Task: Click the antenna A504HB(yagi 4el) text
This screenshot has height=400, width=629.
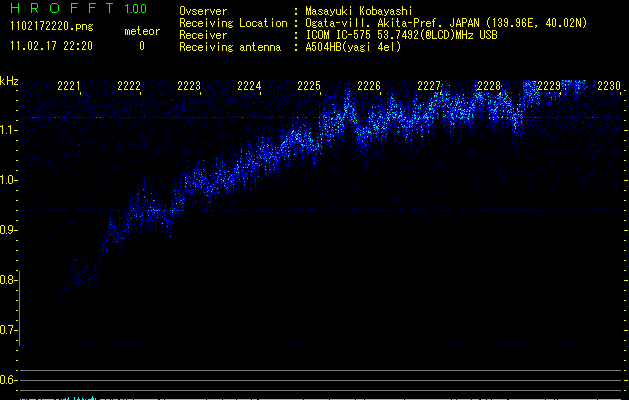Action: pyautogui.click(x=353, y=47)
